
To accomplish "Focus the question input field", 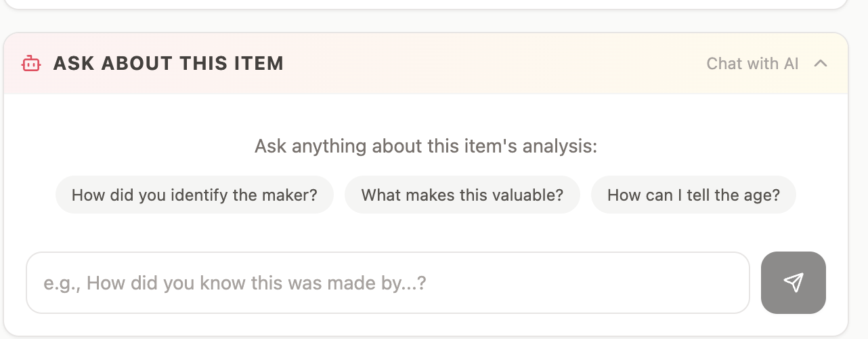I will pyautogui.click(x=387, y=283).
